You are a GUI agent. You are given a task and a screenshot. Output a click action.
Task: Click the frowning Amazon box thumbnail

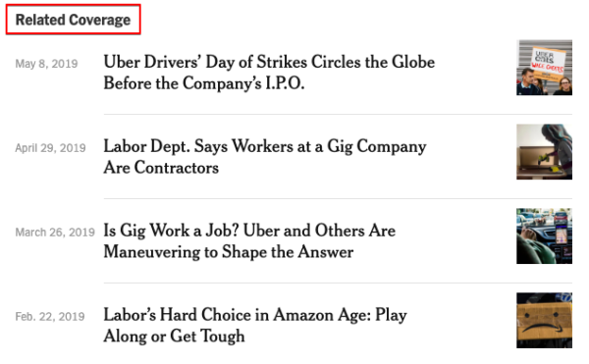[x=544, y=321]
